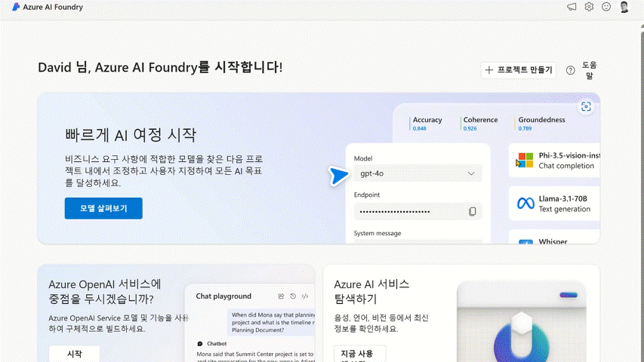Click the Chatbot speech bubble icon

[x=200, y=344]
